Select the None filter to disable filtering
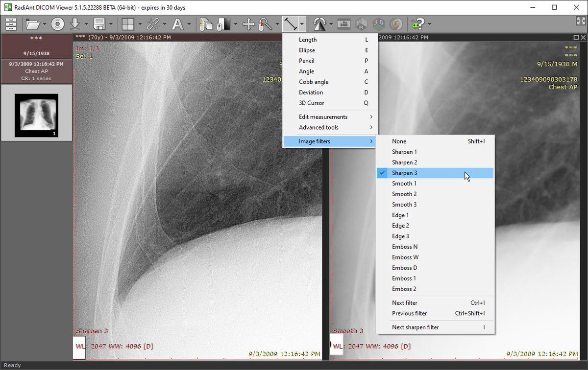588x370 pixels. pos(399,141)
